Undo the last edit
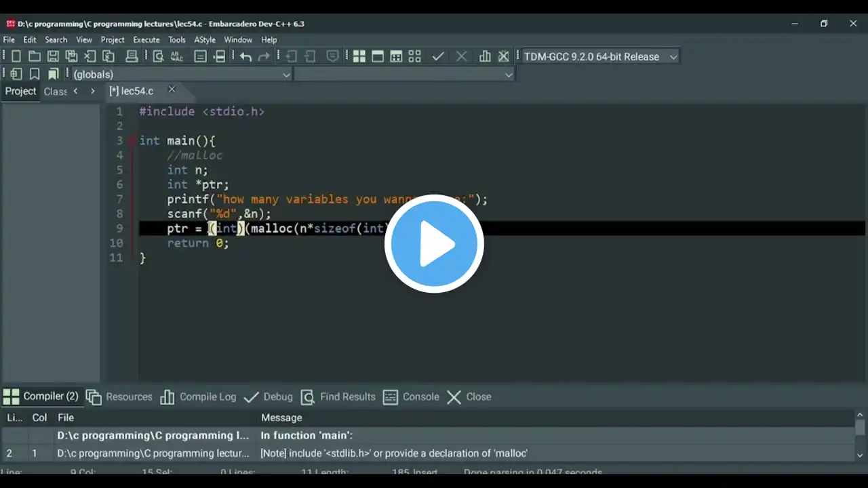 click(245, 56)
